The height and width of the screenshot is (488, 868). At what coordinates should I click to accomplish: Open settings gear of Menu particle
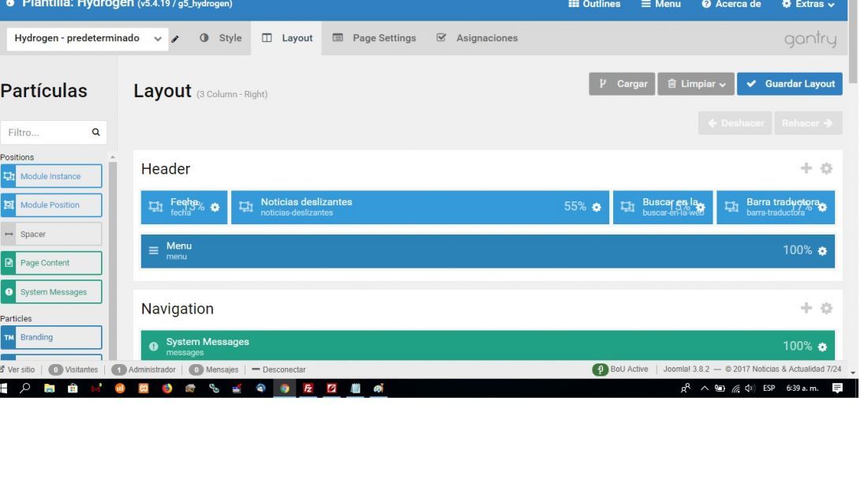822,251
